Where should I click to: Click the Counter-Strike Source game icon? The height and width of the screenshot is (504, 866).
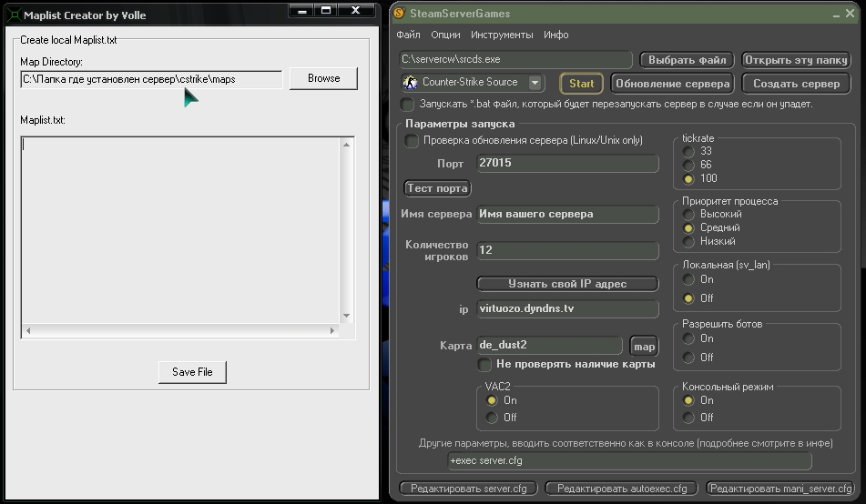click(411, 82)
